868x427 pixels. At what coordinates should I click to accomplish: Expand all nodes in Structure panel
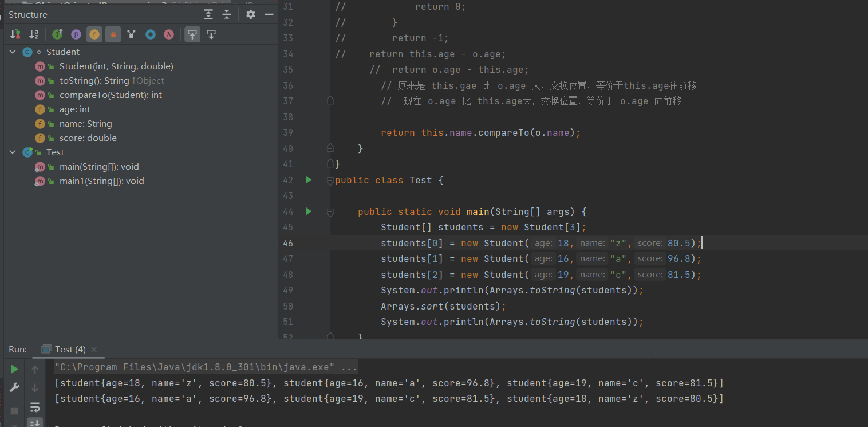pos(208,14)
